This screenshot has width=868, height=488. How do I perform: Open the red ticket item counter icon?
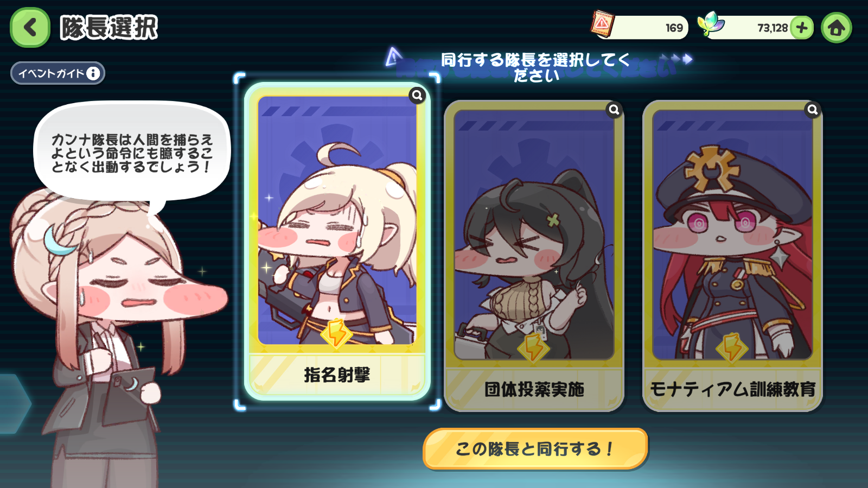602,24
